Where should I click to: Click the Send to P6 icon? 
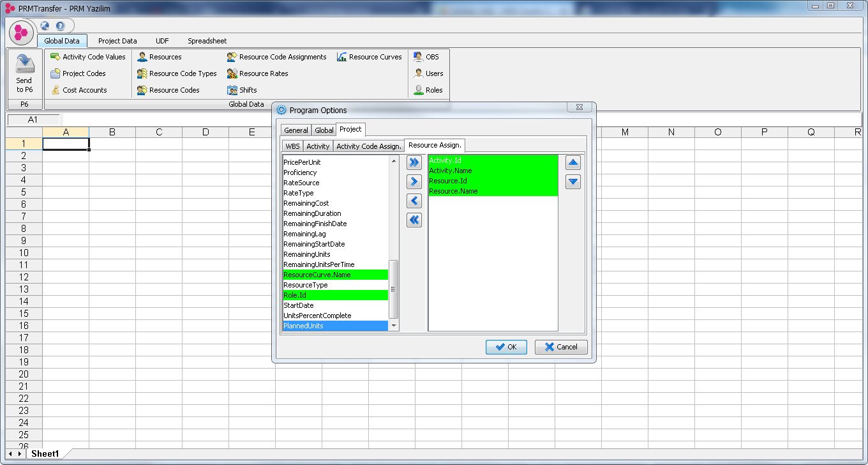coord(24,65)
